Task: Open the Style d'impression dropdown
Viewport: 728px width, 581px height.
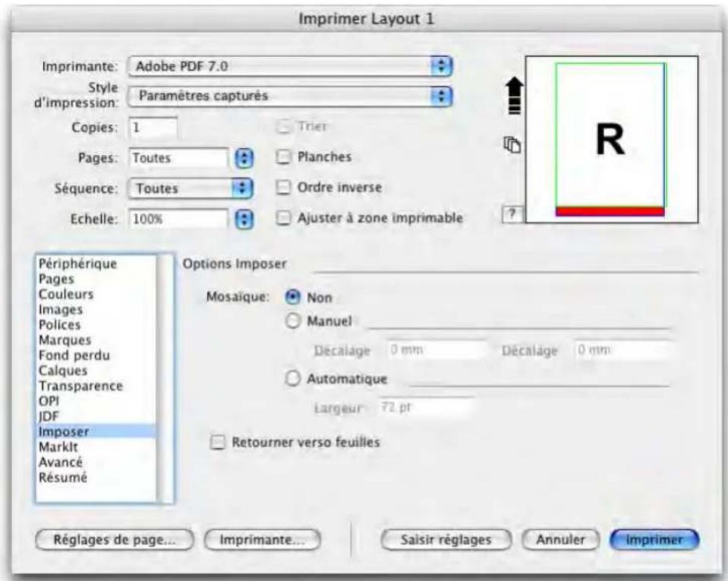Action: click(290, 96)
